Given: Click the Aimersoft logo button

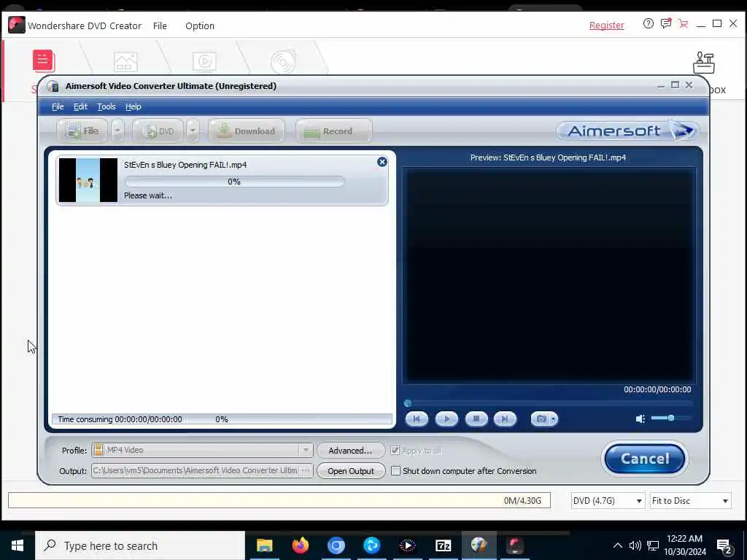Looking at the screenshot, I should pos(628,131).
